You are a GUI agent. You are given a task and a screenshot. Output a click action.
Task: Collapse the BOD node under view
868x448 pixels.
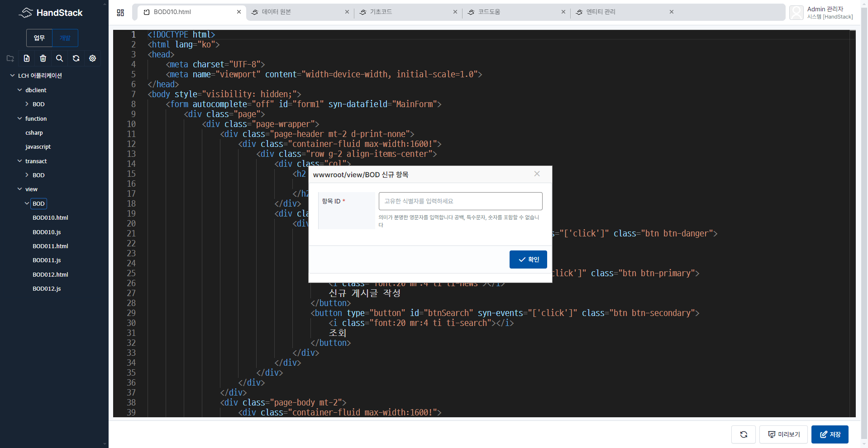[x=27, y=203]
